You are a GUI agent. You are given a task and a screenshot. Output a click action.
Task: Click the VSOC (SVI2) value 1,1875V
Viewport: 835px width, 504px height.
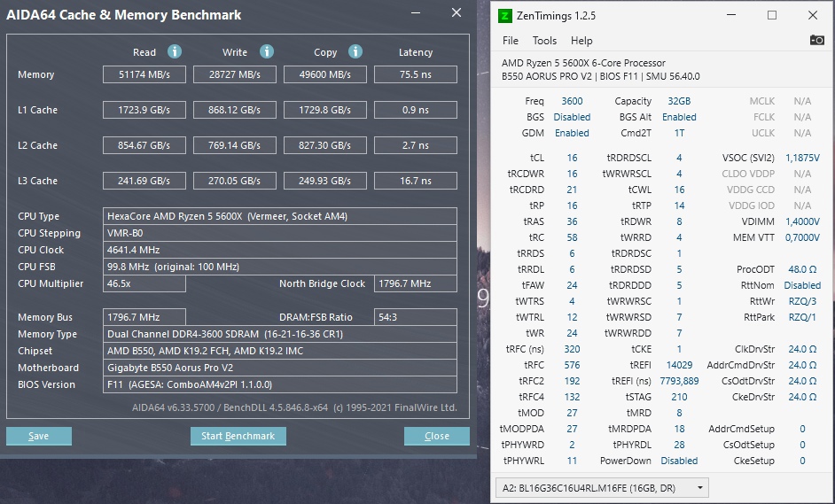802,158
